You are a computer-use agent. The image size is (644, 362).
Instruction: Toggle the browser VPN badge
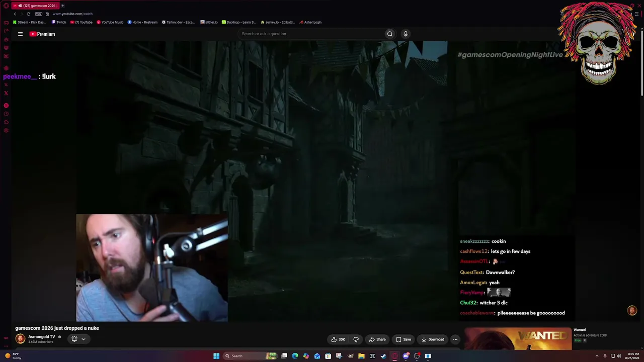(39, 14)
